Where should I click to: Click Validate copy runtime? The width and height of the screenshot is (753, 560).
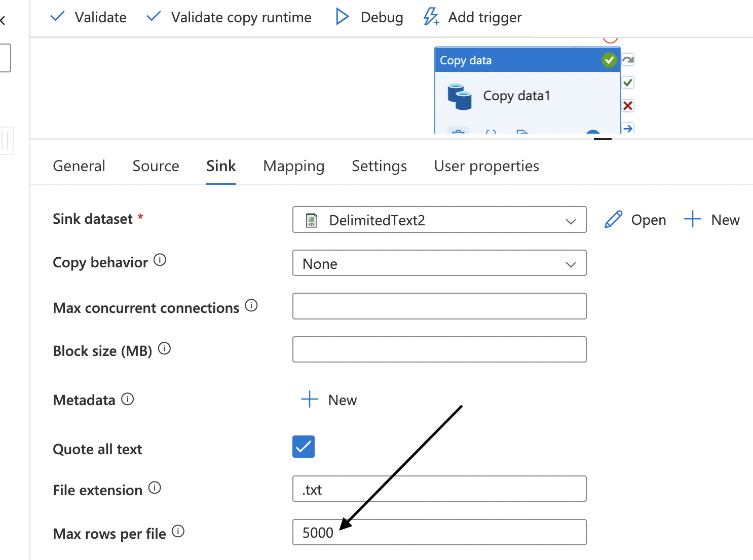click(x=229, y=17)
